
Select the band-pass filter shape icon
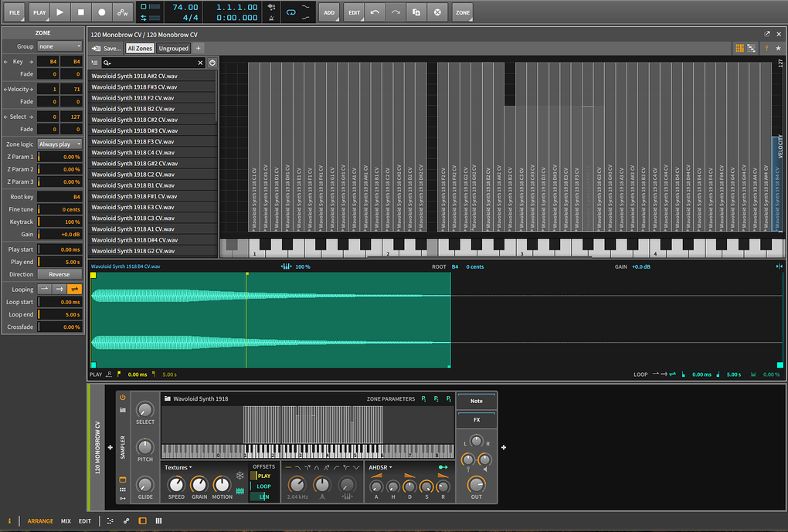[317, 468]
